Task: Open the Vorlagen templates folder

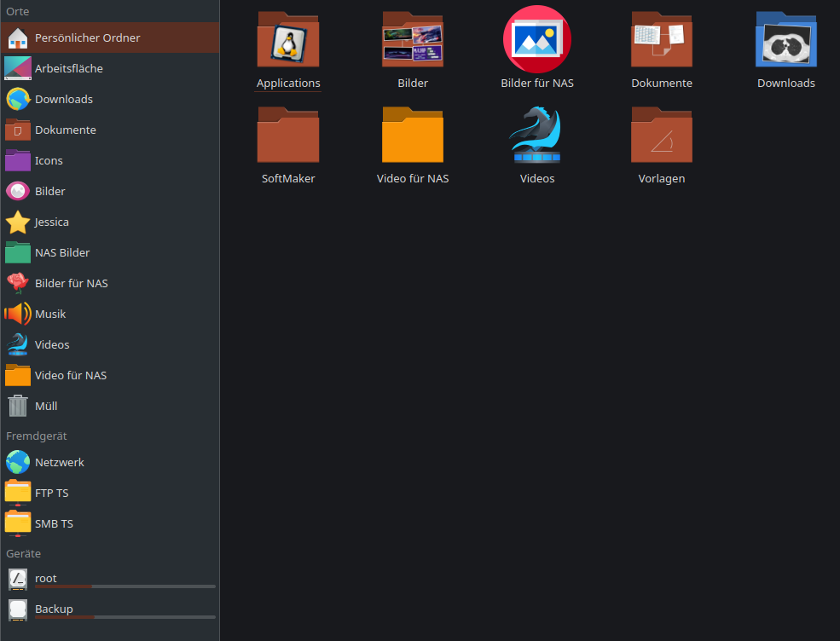Action: pos(662,135)
